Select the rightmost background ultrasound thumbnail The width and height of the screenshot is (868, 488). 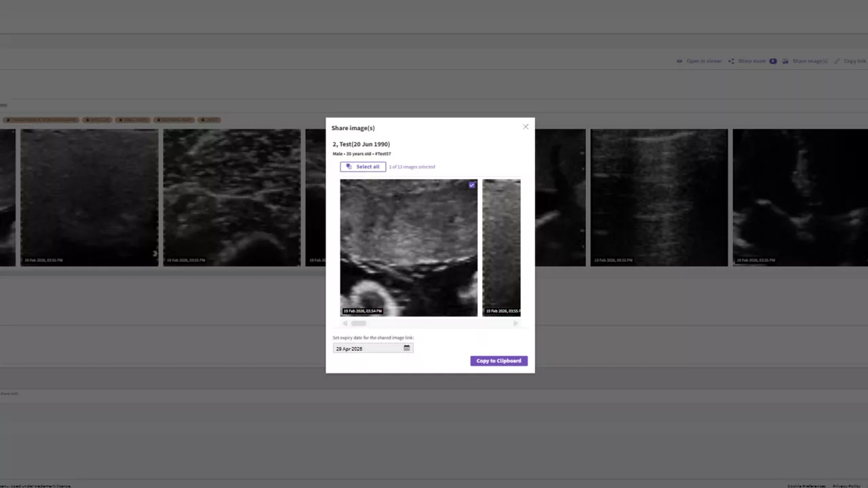point(800,197)
